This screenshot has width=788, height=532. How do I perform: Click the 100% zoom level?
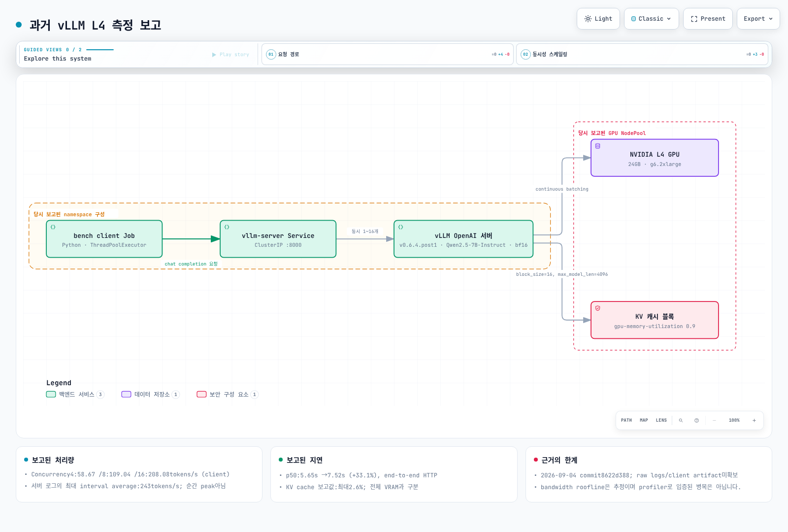[x=734, y=420]
